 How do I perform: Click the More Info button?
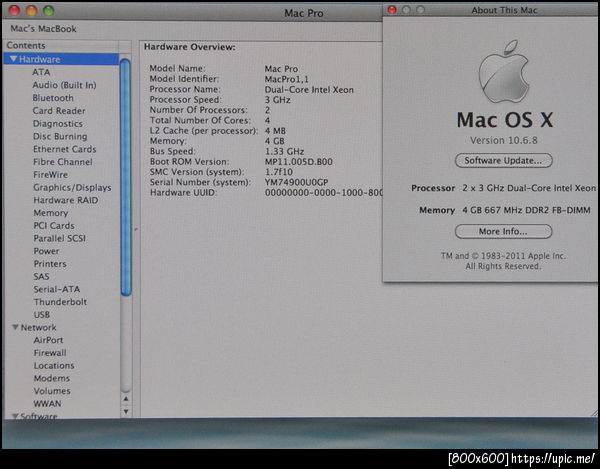click(503, 231)
